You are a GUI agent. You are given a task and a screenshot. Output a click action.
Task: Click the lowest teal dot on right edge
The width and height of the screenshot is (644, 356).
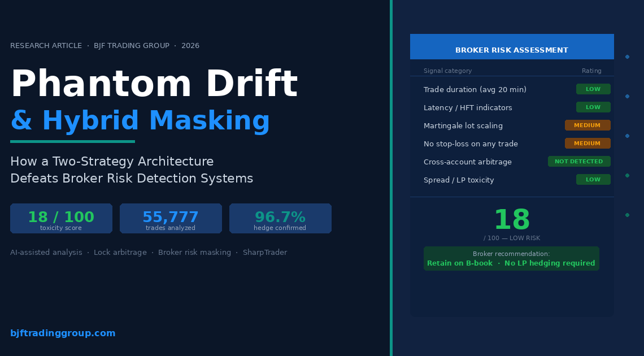[x=627, y=215]
